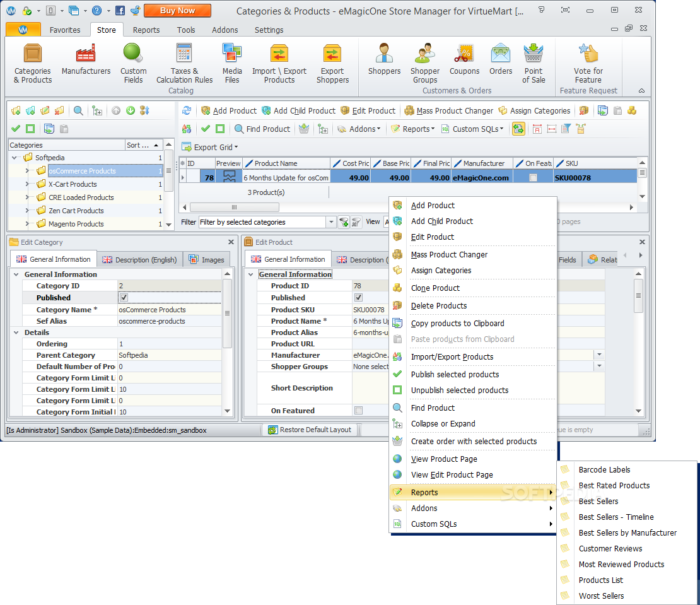This screenshot has width=700, height=605.
Task: Click search icon in categories toolbar
Action: coord(78,110)
